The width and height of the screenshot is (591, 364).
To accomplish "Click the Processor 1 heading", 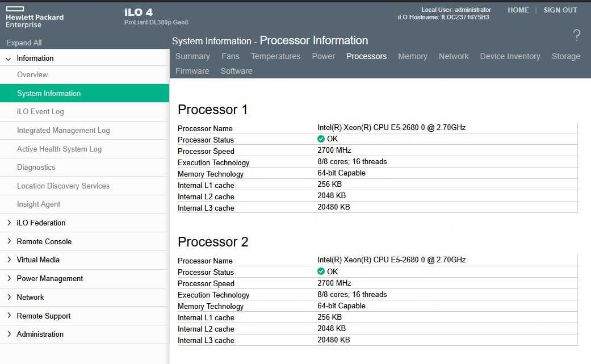I will click(212, 110).
